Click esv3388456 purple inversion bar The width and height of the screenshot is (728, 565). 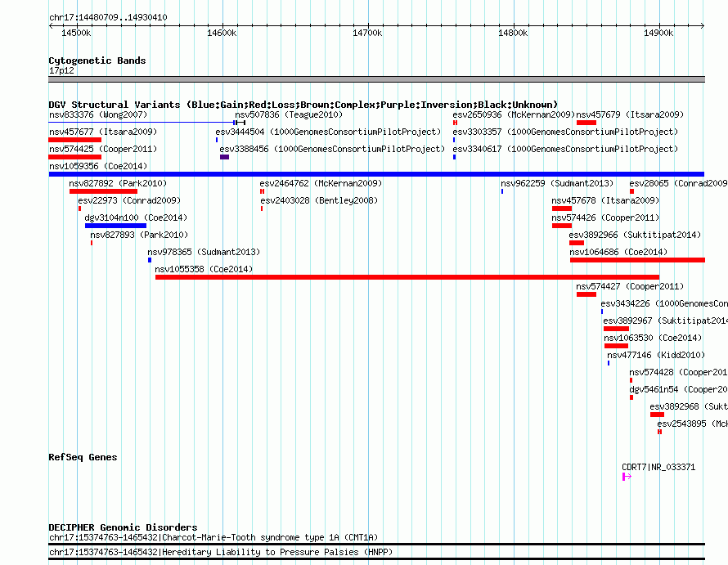pyautogui.click(x=224, y=157)
